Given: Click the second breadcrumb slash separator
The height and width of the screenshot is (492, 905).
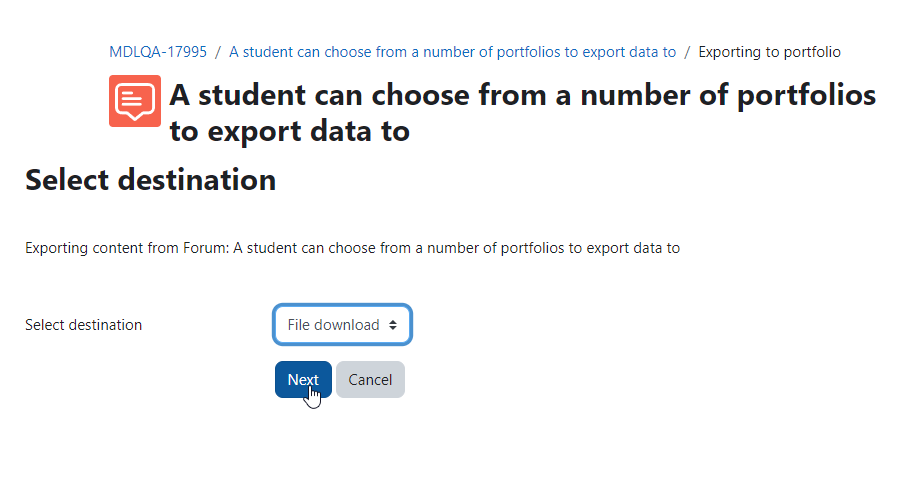Looking at the screenshot, I should click(687, 52).
